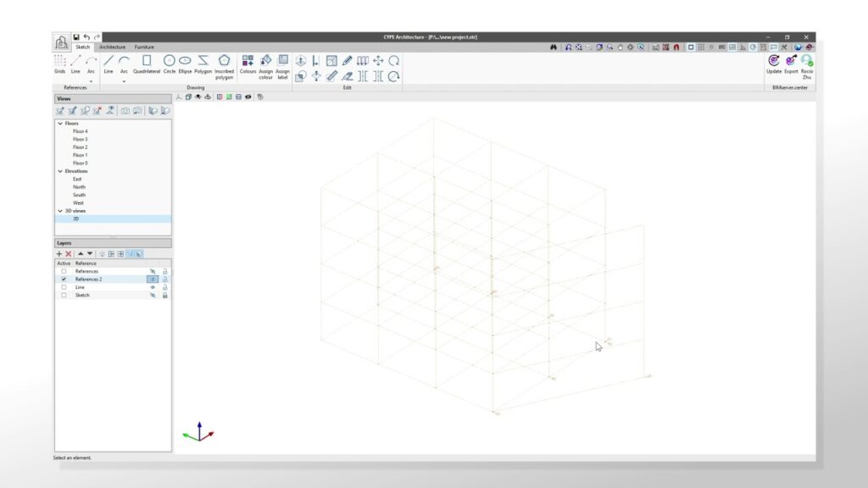Click the Assign label icon

point(282,63)
